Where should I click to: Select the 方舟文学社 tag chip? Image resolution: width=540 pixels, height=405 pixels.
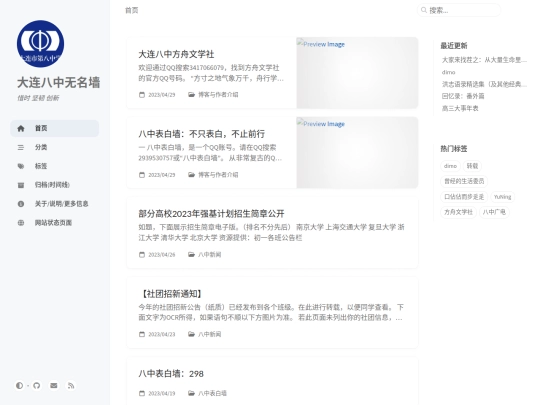point(458,212)
